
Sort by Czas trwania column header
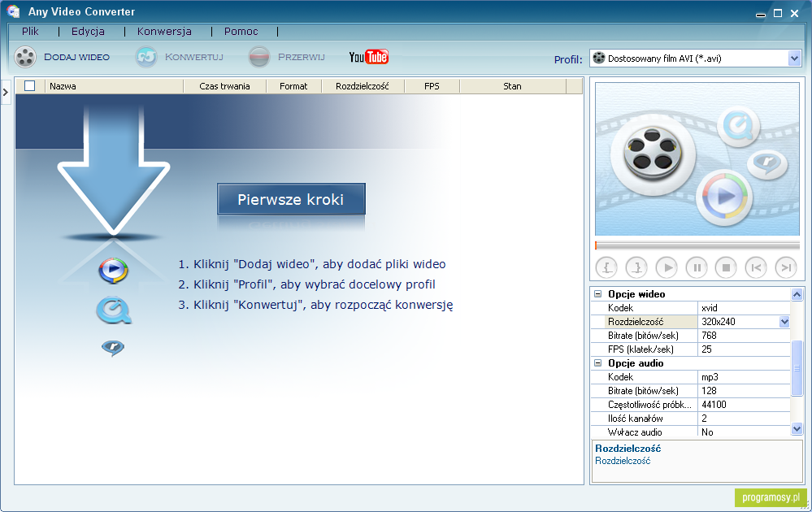pos(225,86)
